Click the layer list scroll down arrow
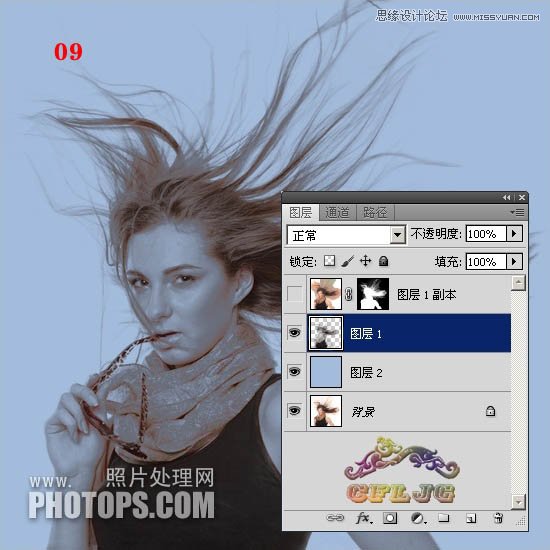The image size is (550, 550). pyautogui.click(x=518, y=502)
